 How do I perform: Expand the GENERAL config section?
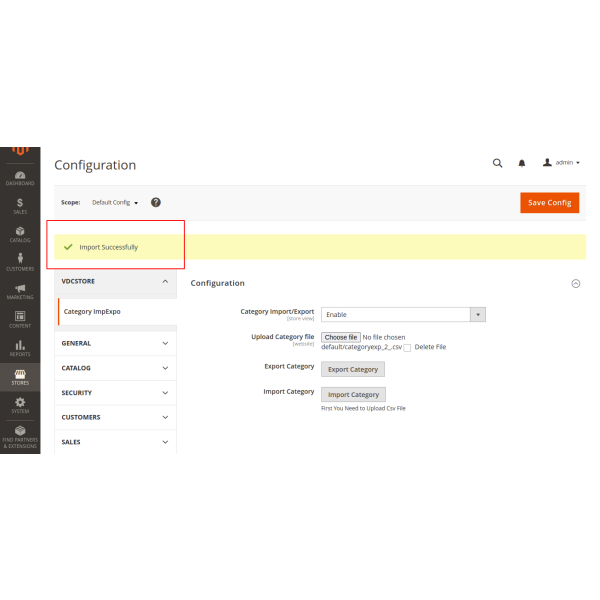coord(117,343)
